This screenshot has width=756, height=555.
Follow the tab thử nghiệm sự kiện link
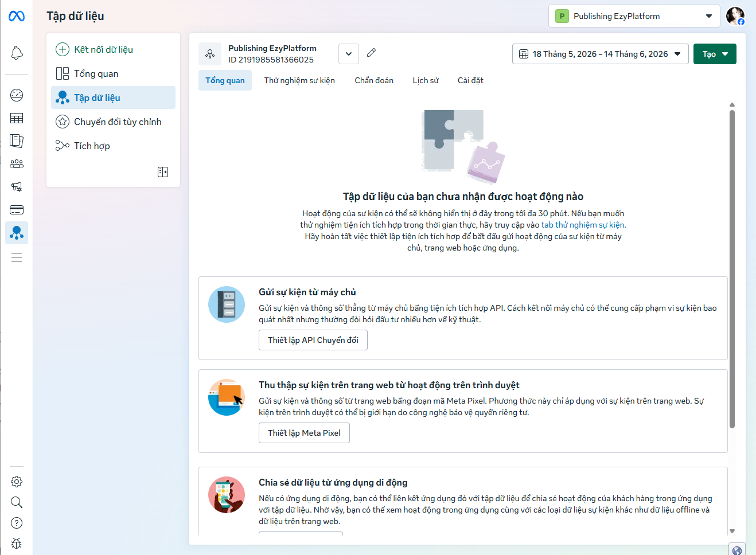(x=583, y=225)
